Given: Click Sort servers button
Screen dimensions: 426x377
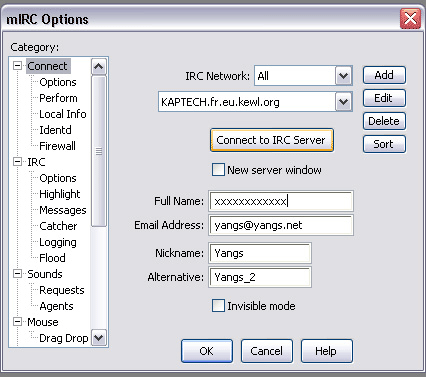Looking at the screenshot, I should [384, 144].
